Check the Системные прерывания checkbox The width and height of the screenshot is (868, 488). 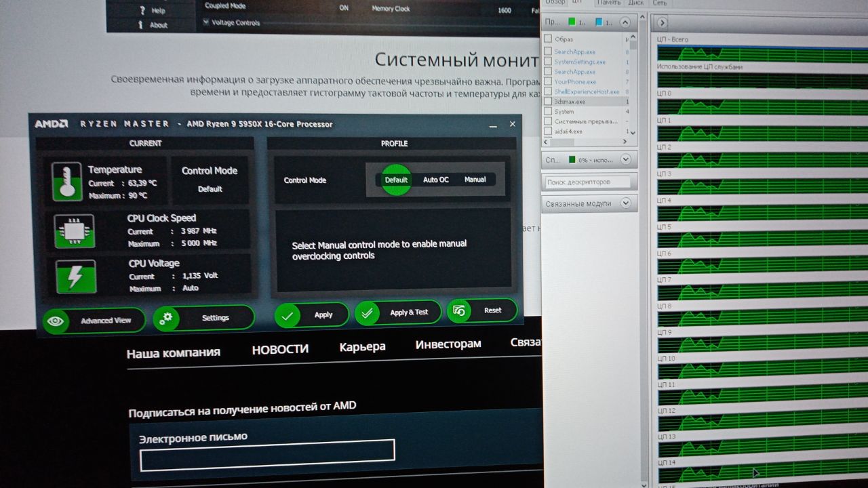coord(548,121)
